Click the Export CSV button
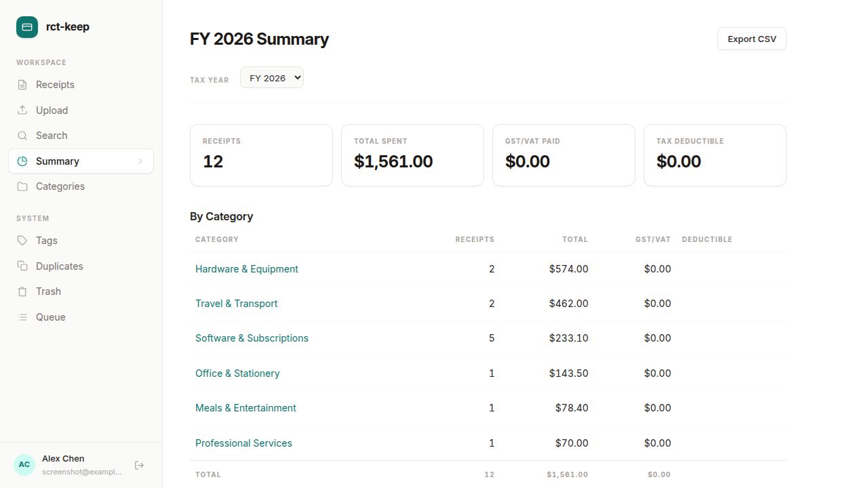The image size is (868, 488). [x=751, y=39]
